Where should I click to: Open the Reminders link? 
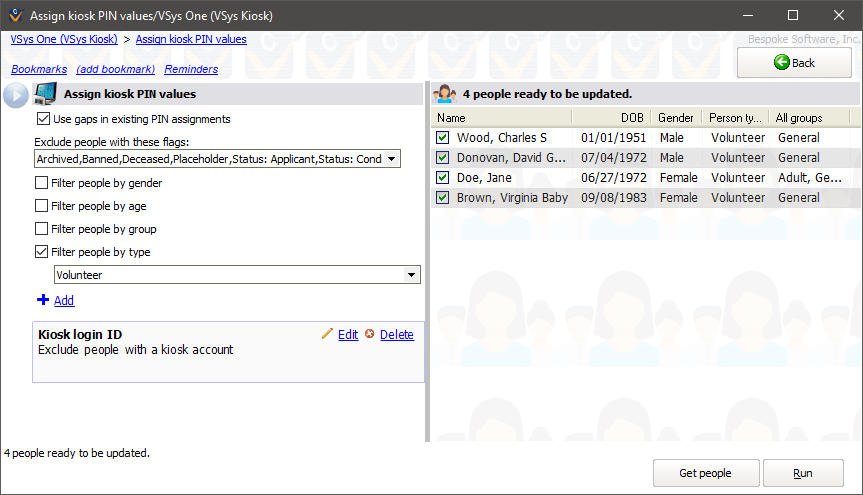(x=191, y=69)
